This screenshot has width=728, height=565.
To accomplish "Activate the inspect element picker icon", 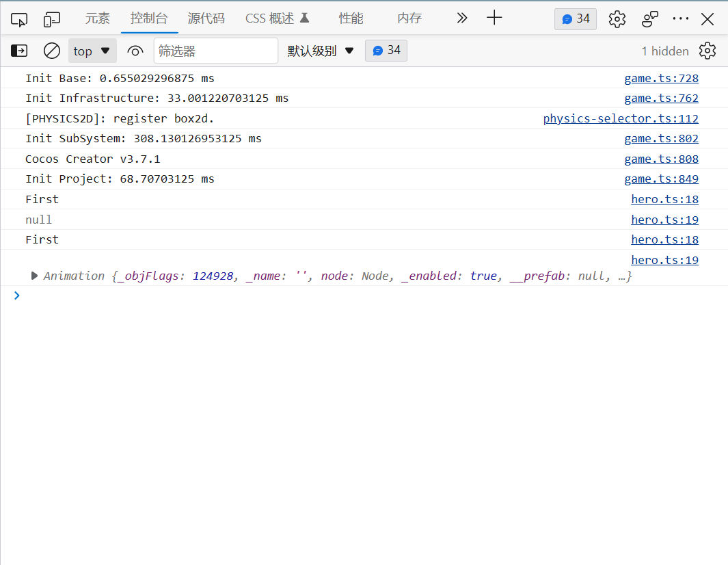I will (19, 19).
